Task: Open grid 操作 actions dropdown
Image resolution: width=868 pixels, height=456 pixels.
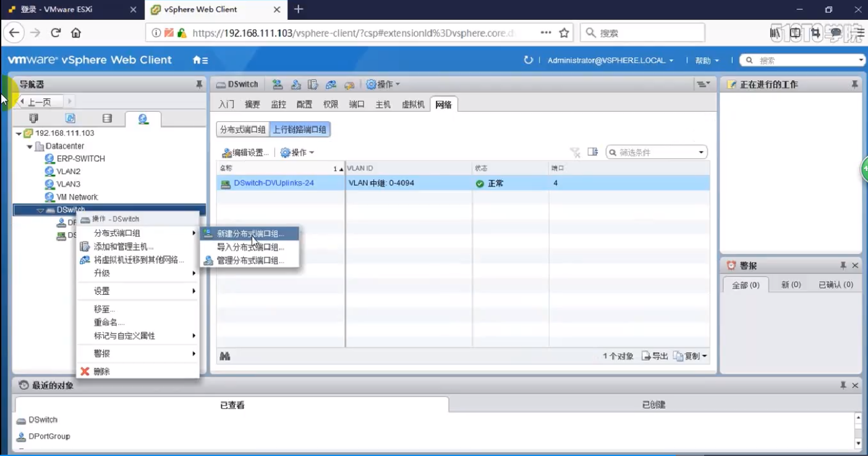Action: [297, 153]
